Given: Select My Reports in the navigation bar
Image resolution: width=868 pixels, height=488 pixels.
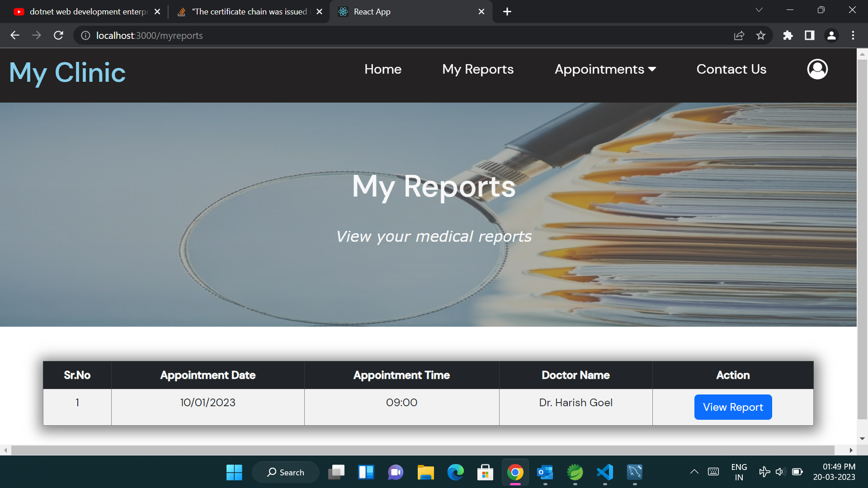Looking at the screenshot, I should click(x=478, y=69).
